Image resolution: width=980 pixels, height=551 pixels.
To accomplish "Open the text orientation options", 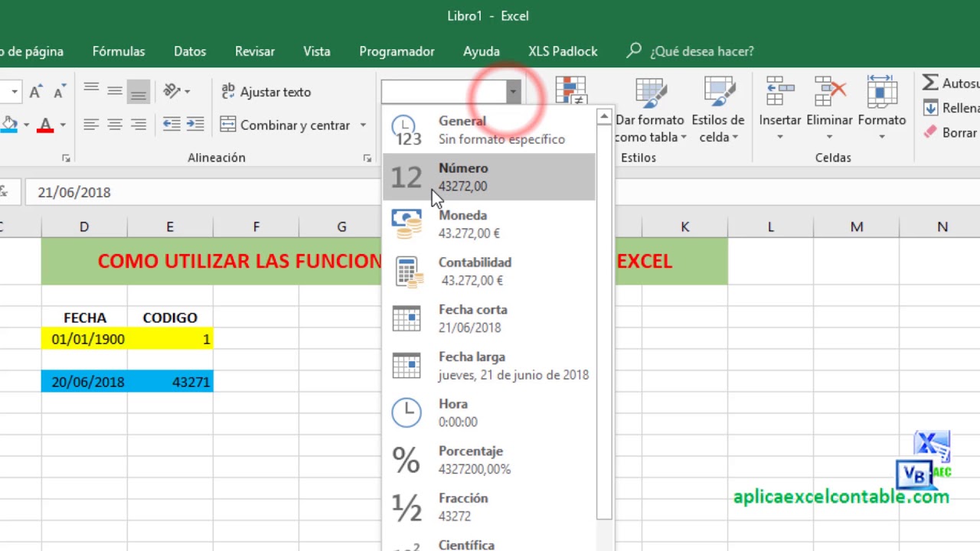I will 176,91.
